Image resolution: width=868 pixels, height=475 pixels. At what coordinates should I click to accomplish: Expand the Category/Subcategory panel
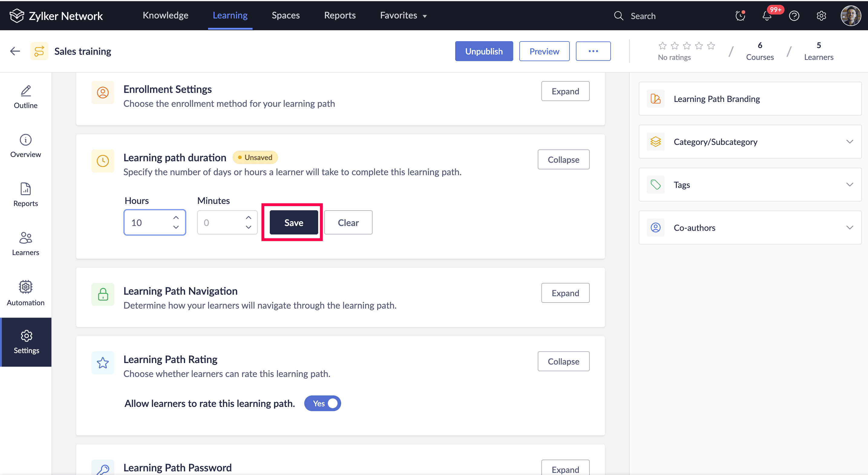pyautogui.click(x=850, y=142)
